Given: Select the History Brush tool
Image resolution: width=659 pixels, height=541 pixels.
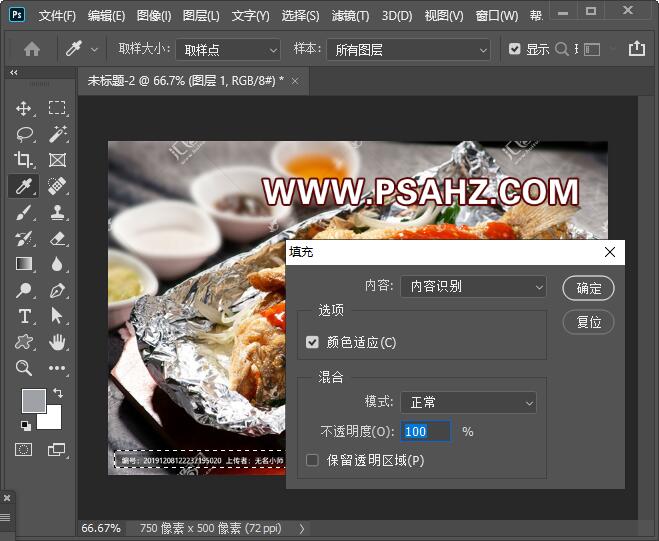Looking at the screenshot, I should [24, 238].
